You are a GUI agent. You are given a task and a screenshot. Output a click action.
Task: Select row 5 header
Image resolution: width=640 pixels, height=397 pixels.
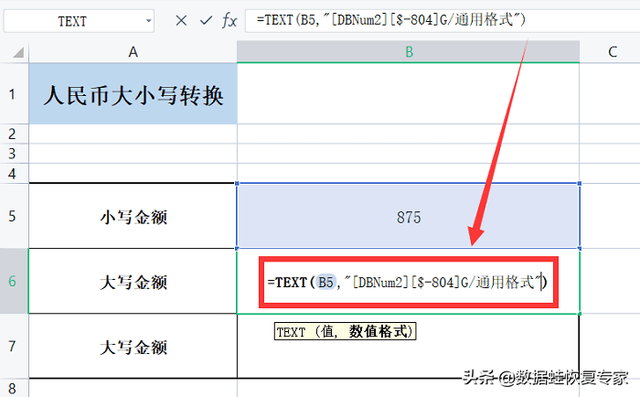pos(13,216)
